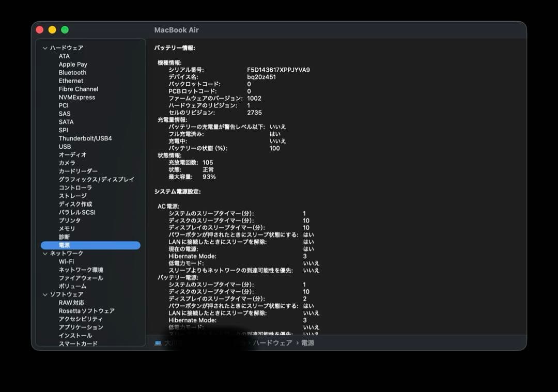Select Wi-Fi under ネットワーク
Image resolution: width=558 pixels, height=392 pixels.
[x=66, y=261]
